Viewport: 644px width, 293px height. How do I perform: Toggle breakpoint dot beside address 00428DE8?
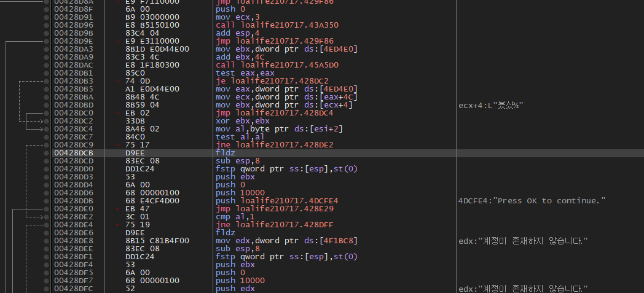tap(47, 241)
